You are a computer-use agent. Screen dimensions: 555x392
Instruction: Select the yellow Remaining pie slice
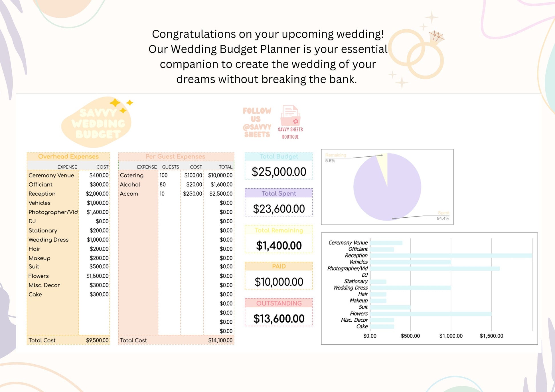(383, 165)
